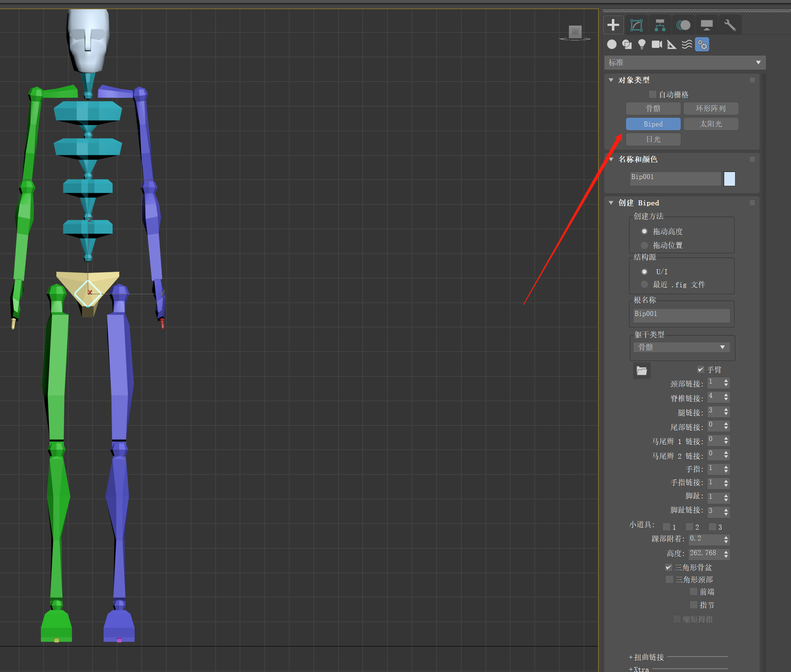
Task: Select the U/I structure source radio
Action: point(644,272)
